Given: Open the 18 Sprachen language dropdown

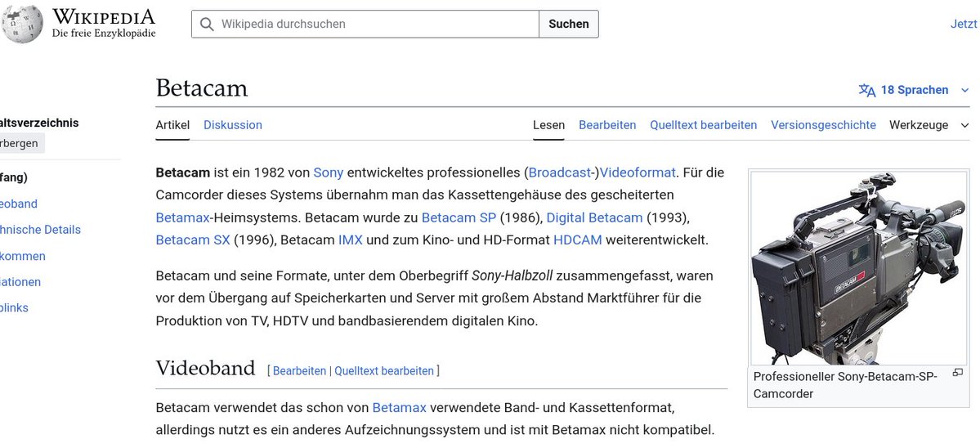Looking at the screenshot, I should click(914, 90).
